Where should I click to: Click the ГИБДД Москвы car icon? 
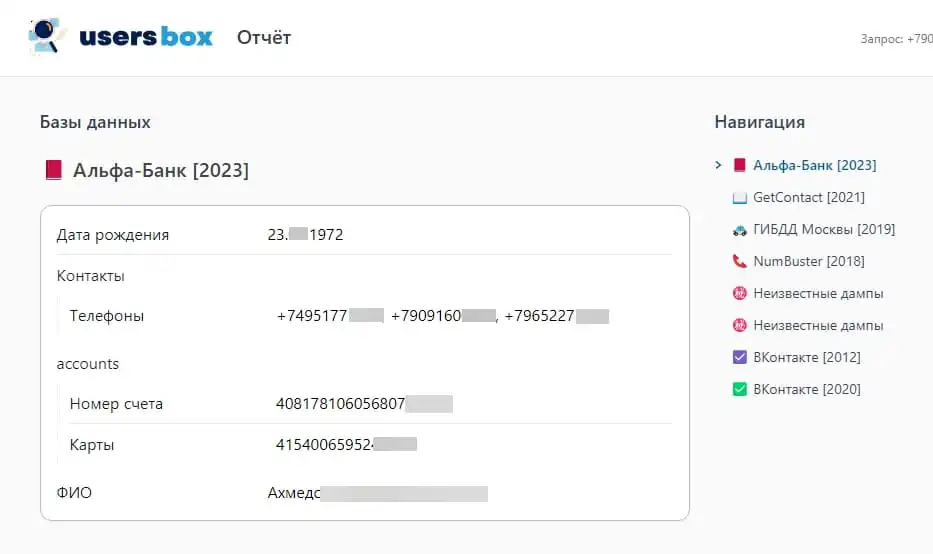[740, 229]
